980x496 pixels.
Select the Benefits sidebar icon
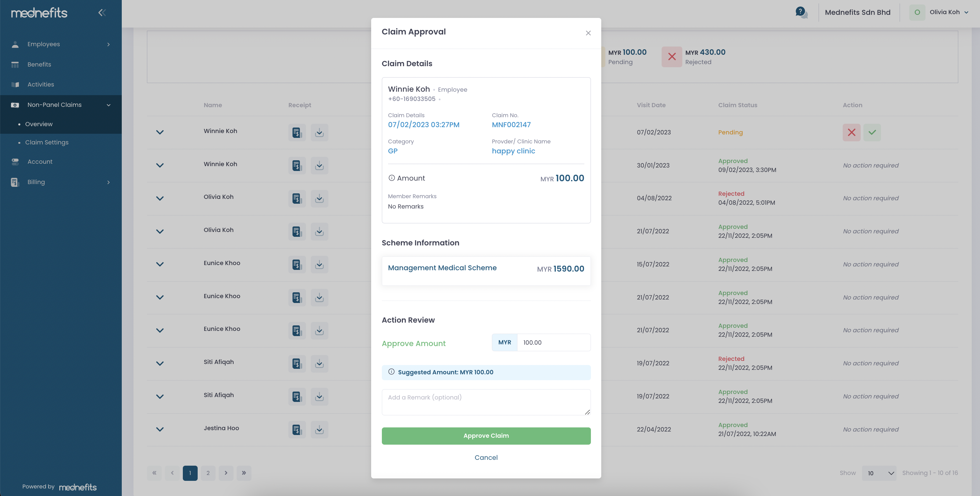[x=14, y=64]
